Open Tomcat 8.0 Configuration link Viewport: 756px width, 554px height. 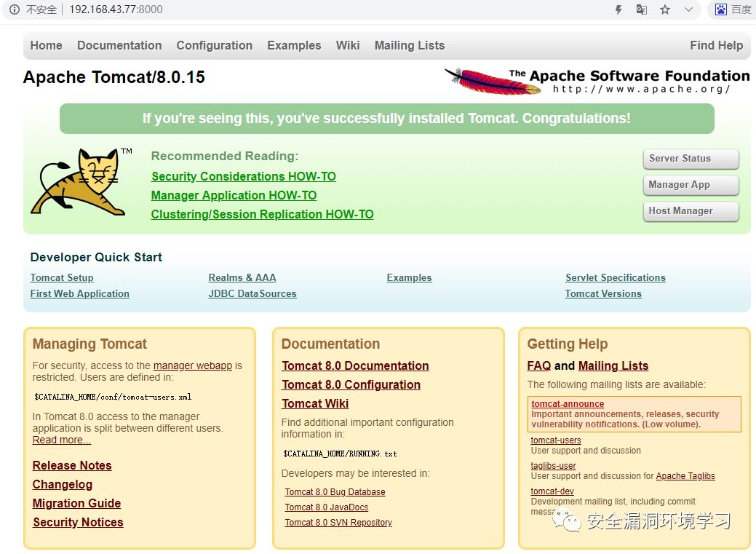pyautogui.click(x=351, y=384)
